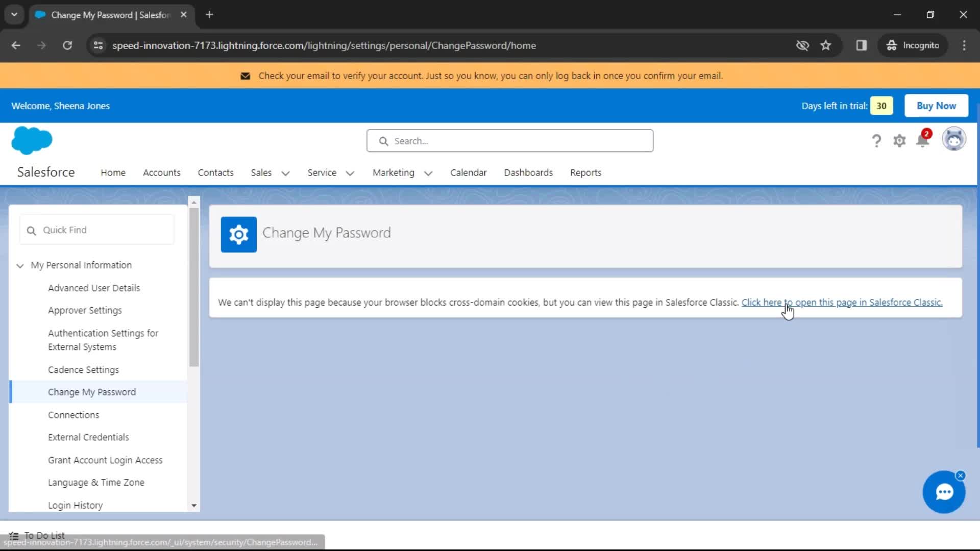This screenshot has height=551, width=980.
Task: Open new browser tab with plus
Action: pos(209,15)
